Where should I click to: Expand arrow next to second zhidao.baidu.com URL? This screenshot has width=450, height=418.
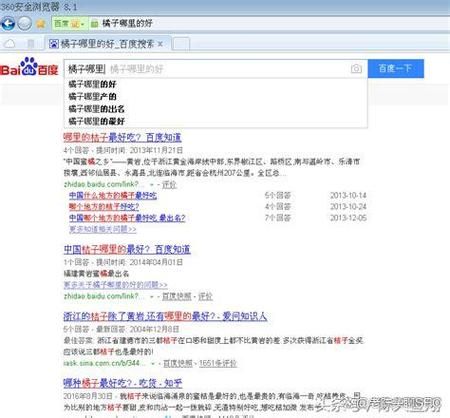[152, 296]
